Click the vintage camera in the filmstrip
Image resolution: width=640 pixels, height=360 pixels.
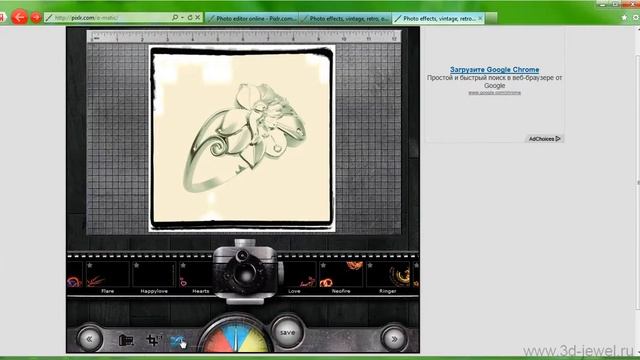246,271
